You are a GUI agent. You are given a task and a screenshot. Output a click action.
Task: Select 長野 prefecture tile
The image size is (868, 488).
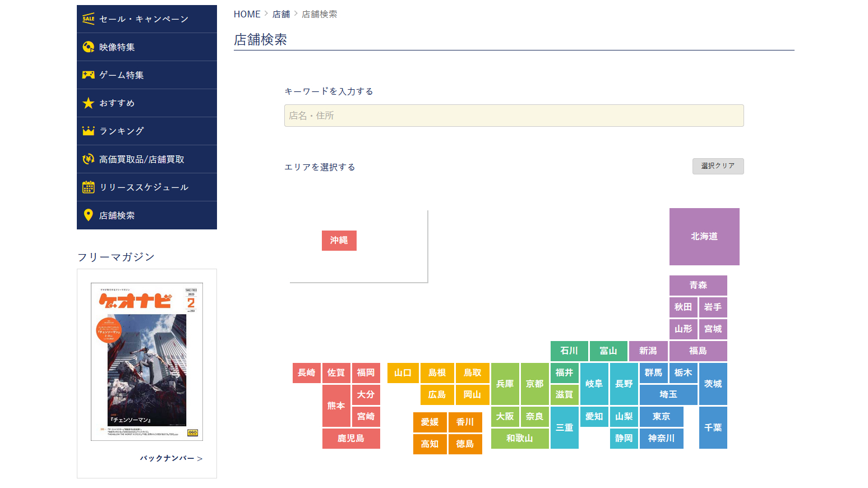coord(624,384)
